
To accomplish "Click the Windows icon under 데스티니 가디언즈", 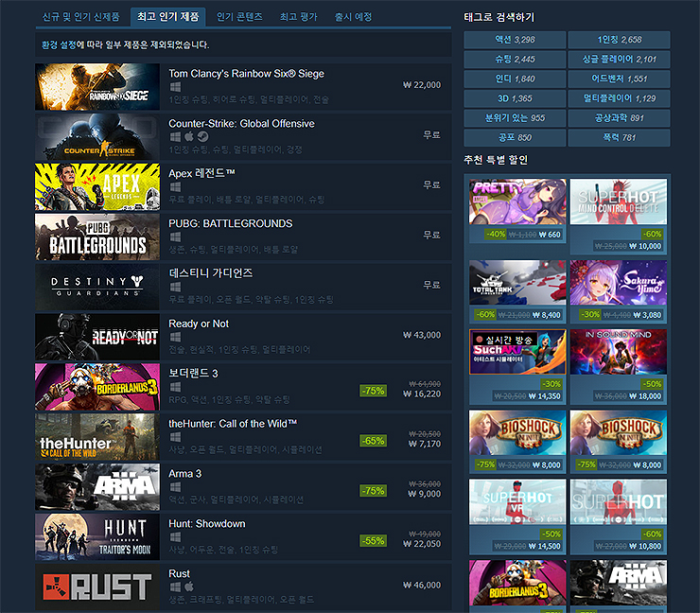I will tap(175, 287).
